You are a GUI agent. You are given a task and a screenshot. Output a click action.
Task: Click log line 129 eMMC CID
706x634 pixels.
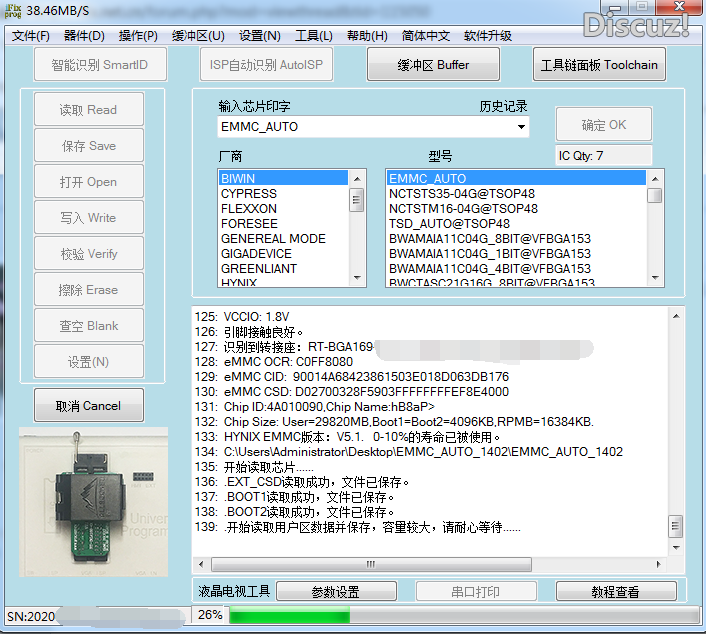[352, 376]
